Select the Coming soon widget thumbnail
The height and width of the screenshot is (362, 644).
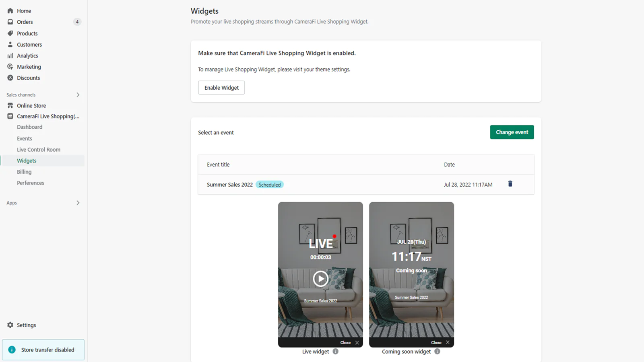point(411,274)
